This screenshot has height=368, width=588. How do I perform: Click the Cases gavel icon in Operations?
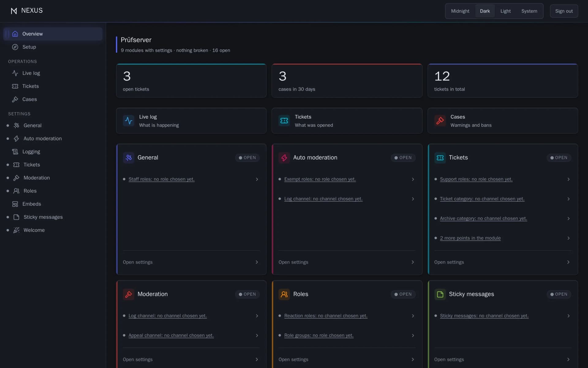pos(15,99)
